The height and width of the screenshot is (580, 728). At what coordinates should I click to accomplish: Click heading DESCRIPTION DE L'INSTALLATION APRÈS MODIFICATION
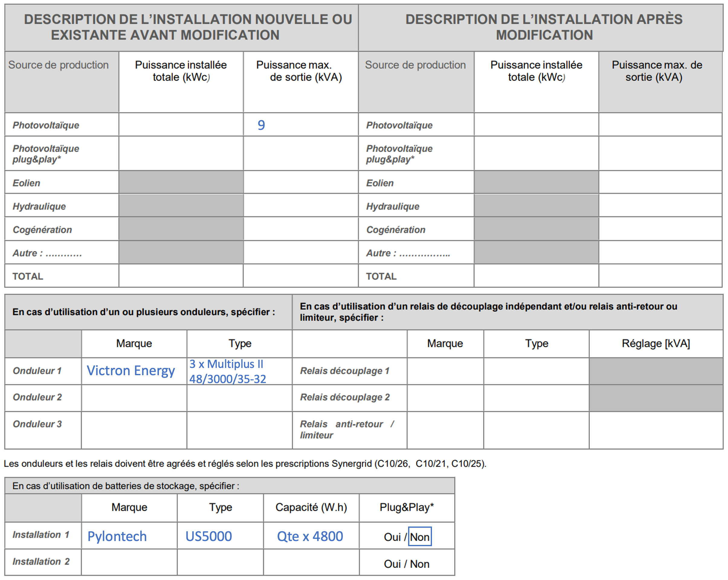click(544, 27)
